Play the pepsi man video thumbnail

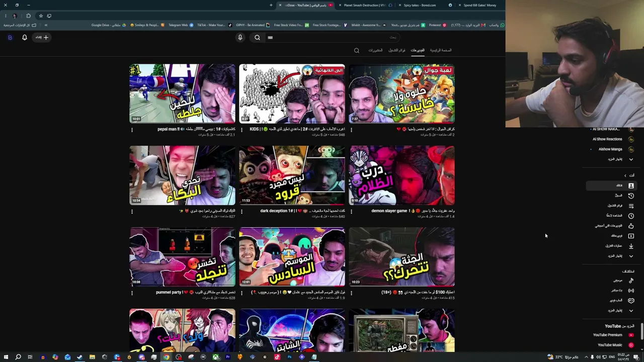[182, 94]
